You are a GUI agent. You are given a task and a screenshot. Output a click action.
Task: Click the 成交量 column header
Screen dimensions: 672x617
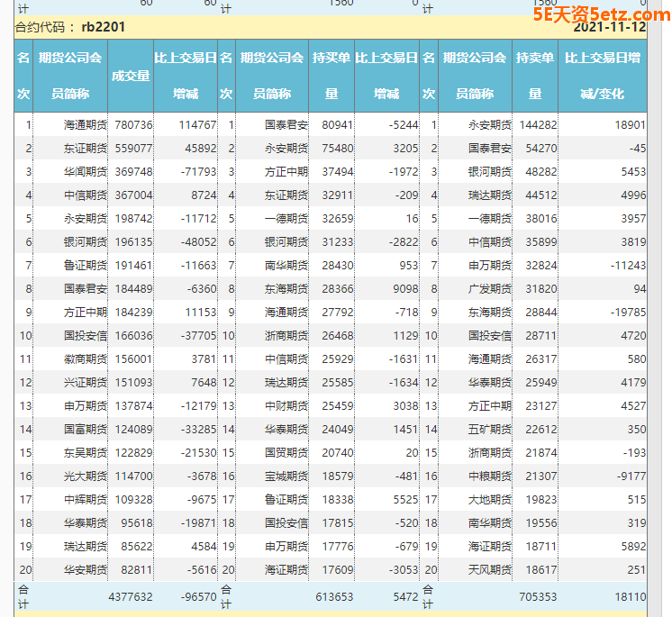(131, 76)
